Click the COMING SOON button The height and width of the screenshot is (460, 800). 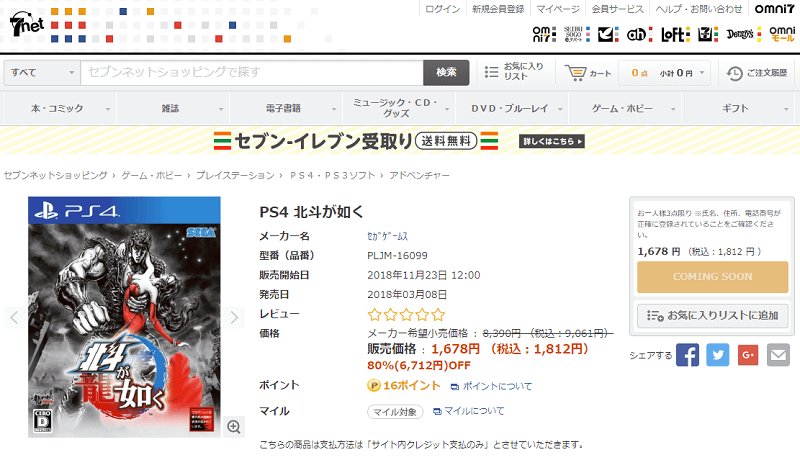coord(712,276)
